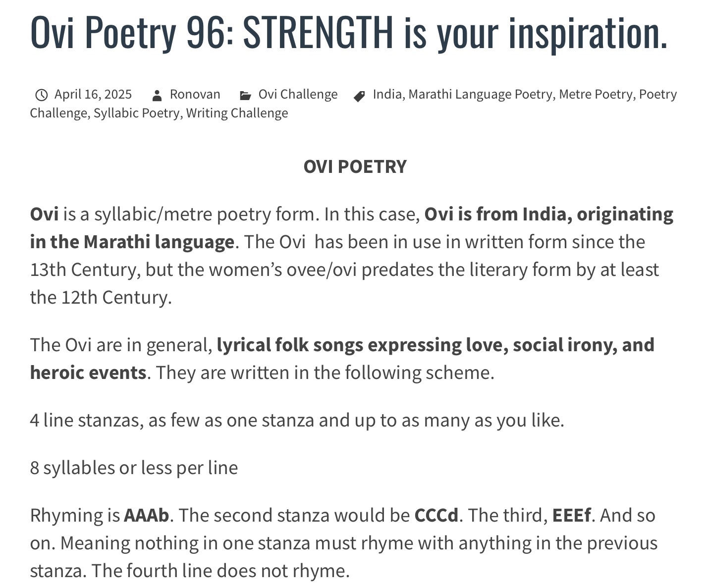
Task: Click the bold CCCd rhyme scheme
Action: (436, 515)
